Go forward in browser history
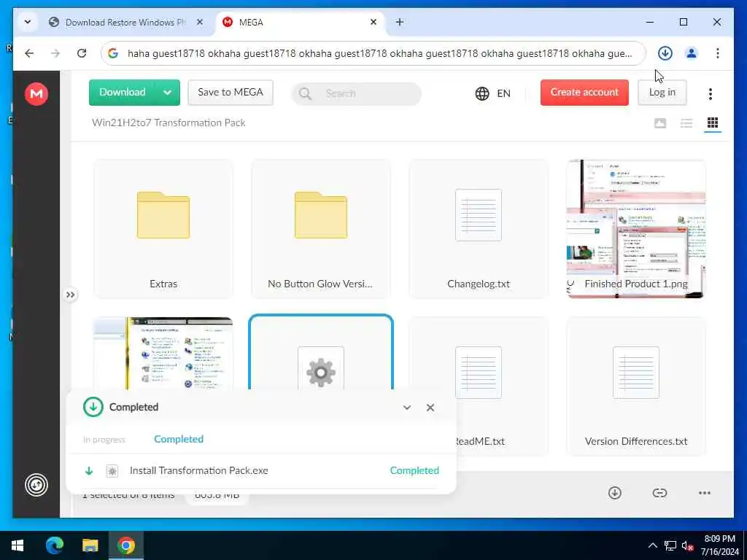Screen dimensions: 747x560 [x=55, y=53]
